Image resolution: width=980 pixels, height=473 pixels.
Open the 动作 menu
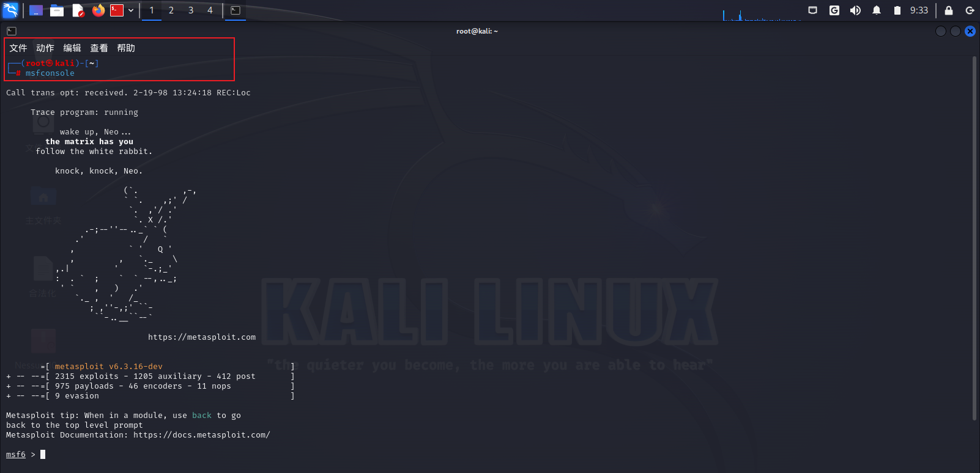pyautogui.click(x=45, y=48)
